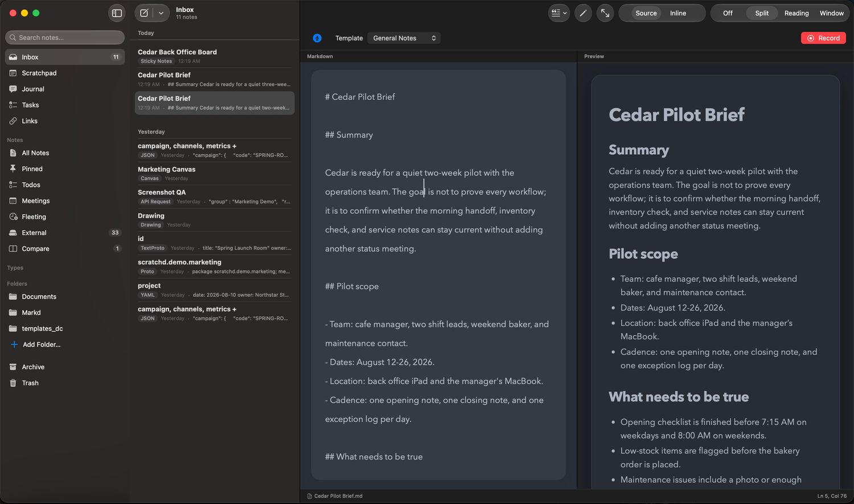Open the Todos list
Screen dimensions: 854x504
click(65, 185)
